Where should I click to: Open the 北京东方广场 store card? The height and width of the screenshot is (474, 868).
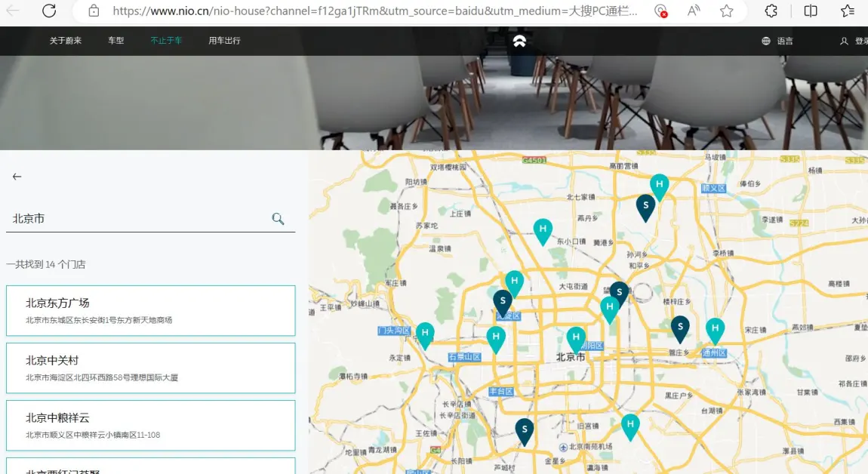[x=150, y=311]
